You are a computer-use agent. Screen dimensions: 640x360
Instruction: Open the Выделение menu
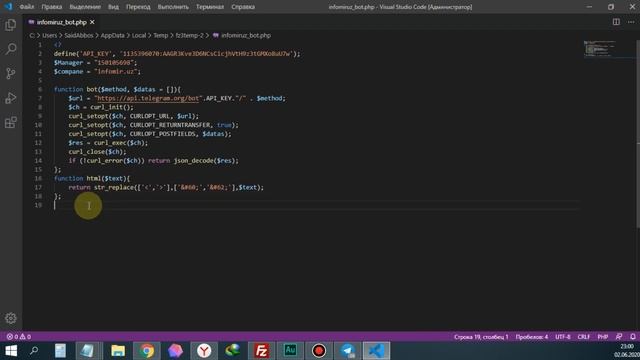(85, 7)
